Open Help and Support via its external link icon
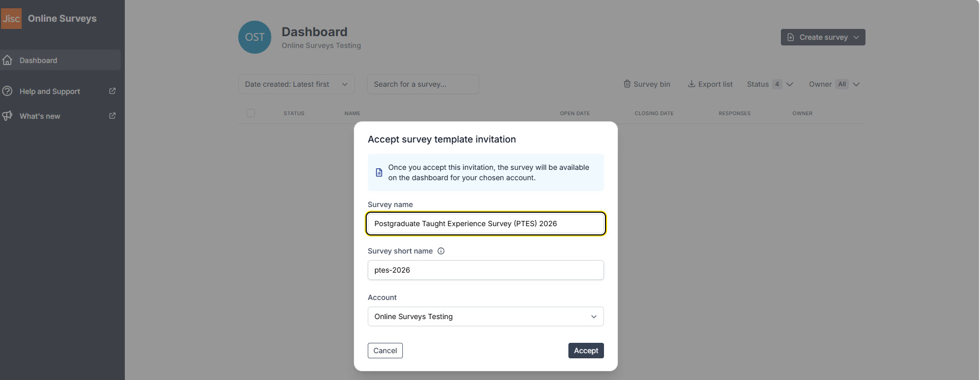The width and height of the screenshot is (980, 380). tap(112, 91)
